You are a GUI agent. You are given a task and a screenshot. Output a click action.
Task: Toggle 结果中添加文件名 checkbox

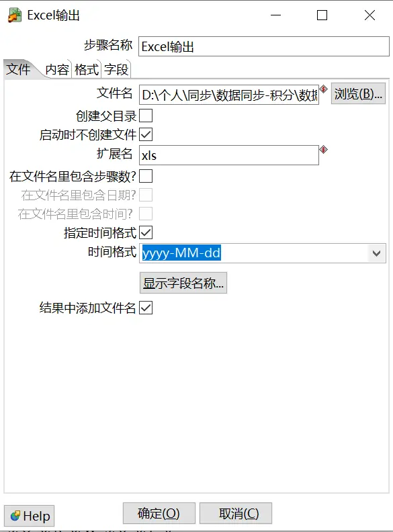click(146, 308)
